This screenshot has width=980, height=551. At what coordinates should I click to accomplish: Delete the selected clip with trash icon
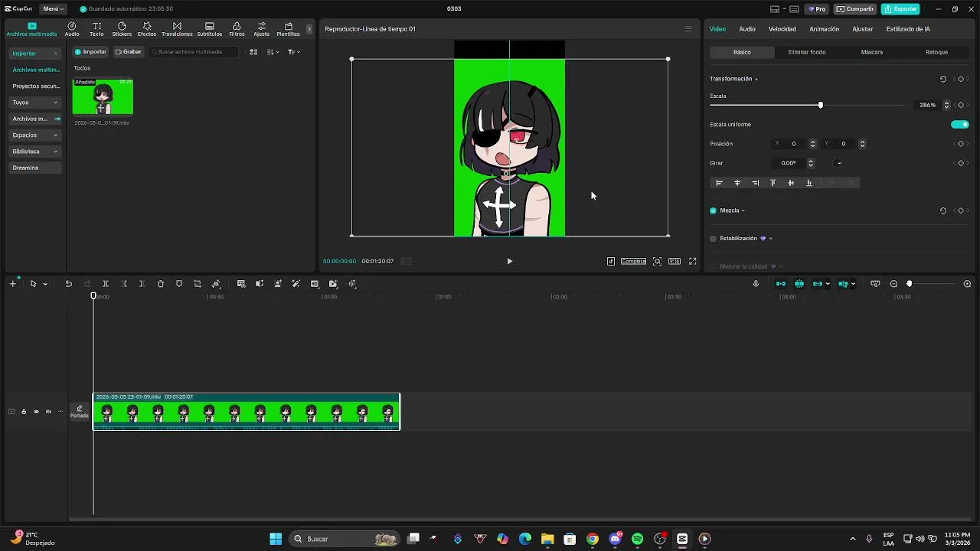point(161,284)
